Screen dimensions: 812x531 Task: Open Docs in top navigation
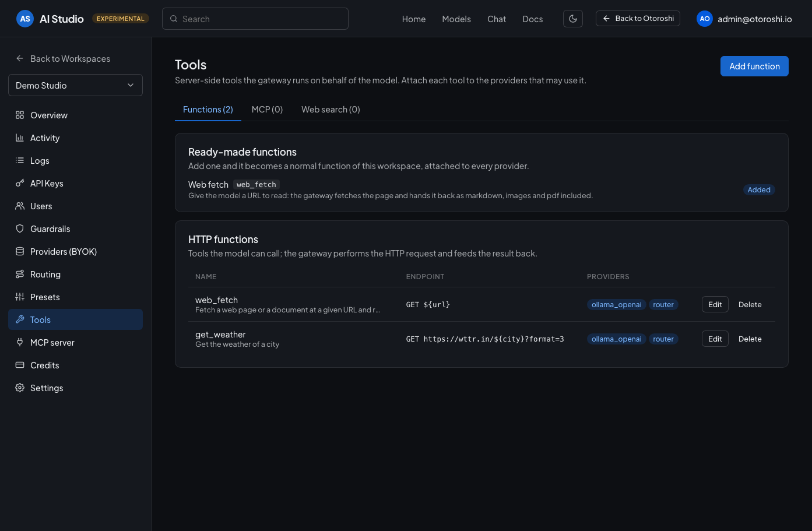point(533,19)
